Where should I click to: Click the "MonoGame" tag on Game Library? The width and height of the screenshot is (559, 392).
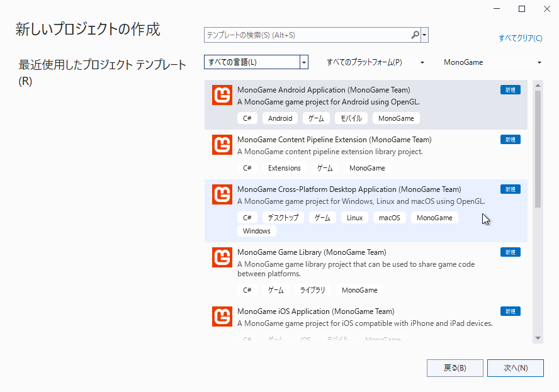(359, 290)
